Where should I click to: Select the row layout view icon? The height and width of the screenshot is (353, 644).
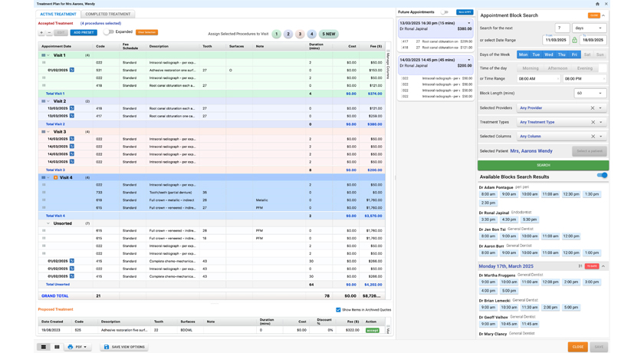pyautogui.click(x=43, y=347)
